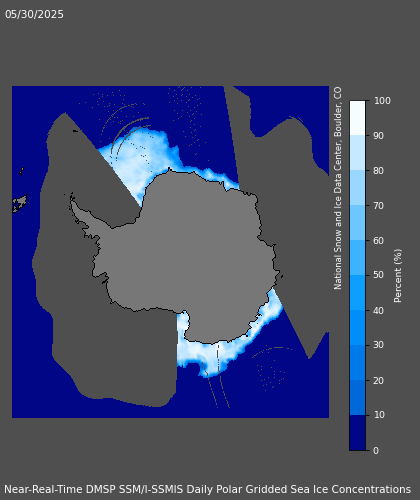
Task: Select the 20-30 percent colorbar segment
Action: point(357,363)
